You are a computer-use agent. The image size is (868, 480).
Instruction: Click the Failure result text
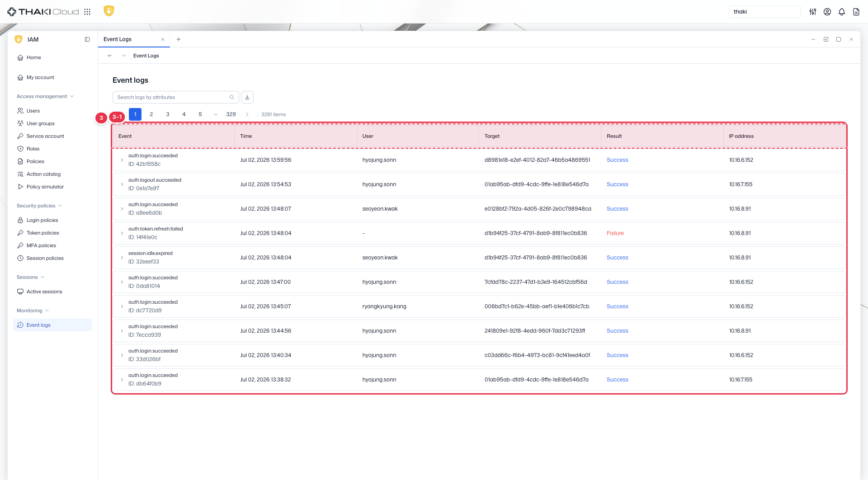click(x=615, y=233)
